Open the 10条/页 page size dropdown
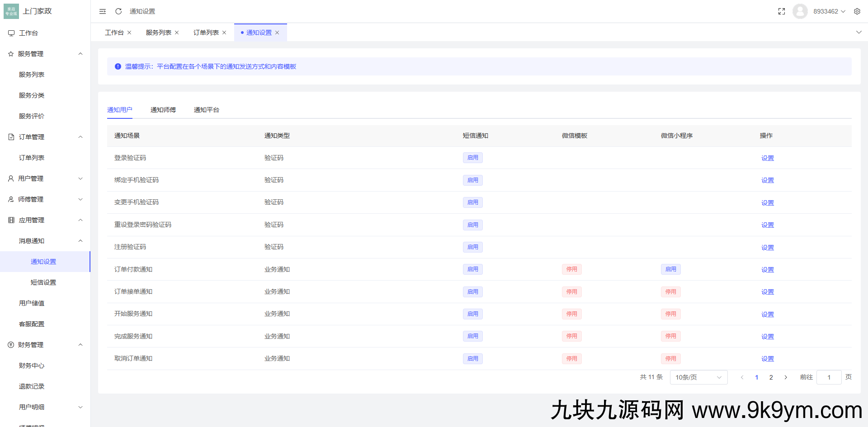This screenshot has height=427, width=868. tap(698, 377)
